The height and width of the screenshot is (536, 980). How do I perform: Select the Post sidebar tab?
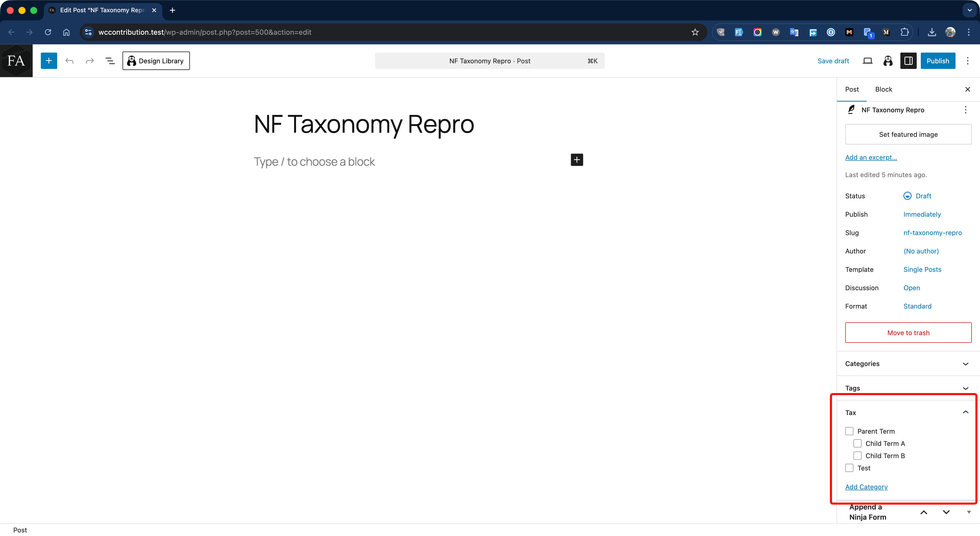coord(852,89)
